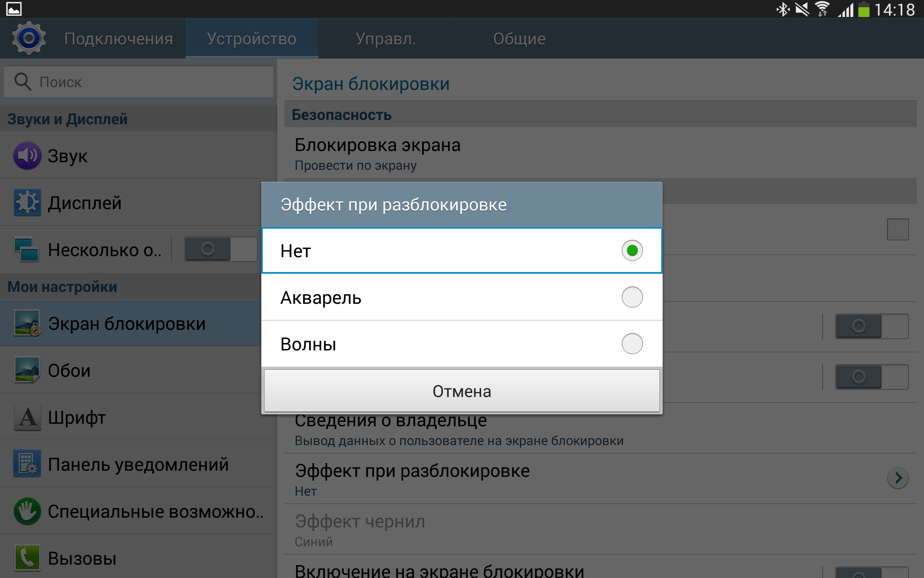Image resolution: width=924 pixels, height=578 pixels.
Task: Open Блокировка экрана setting
Action: 600,153
